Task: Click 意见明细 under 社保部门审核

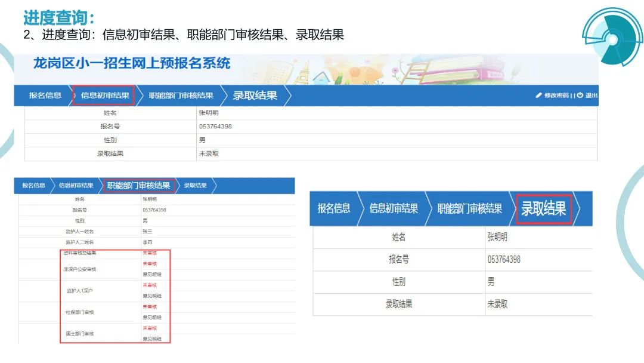Action: (x=152, y=318)
